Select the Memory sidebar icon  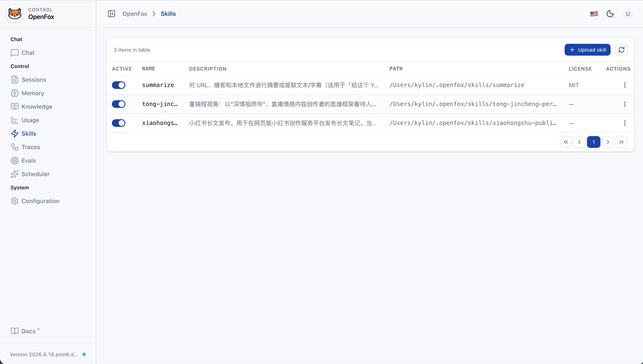point(15,93)
